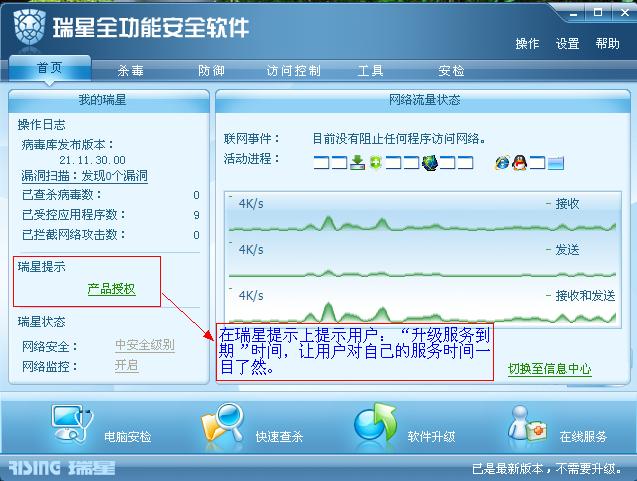Click the 快速查杀 button label
This screenshot has height=481, width=637.
(x=280, y=437)
